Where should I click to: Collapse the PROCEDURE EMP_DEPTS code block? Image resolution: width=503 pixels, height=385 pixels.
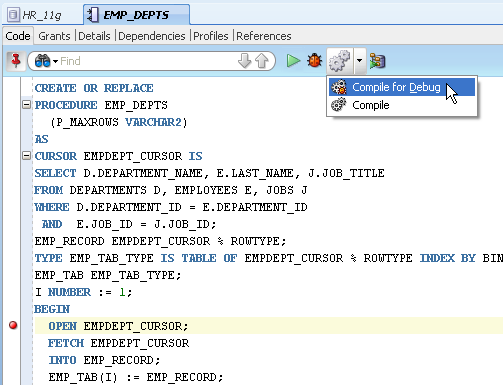pyautogui.click(x=26, y=105)
